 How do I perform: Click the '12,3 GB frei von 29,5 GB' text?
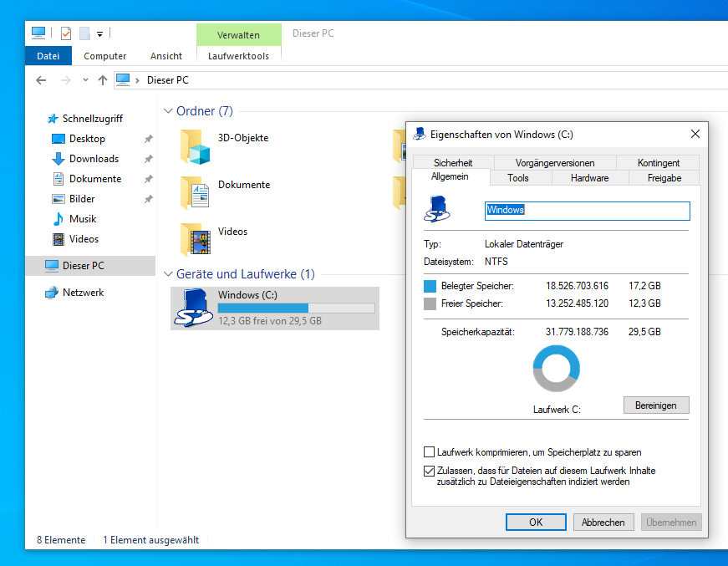pyautogui.click(x=270, y=321)
